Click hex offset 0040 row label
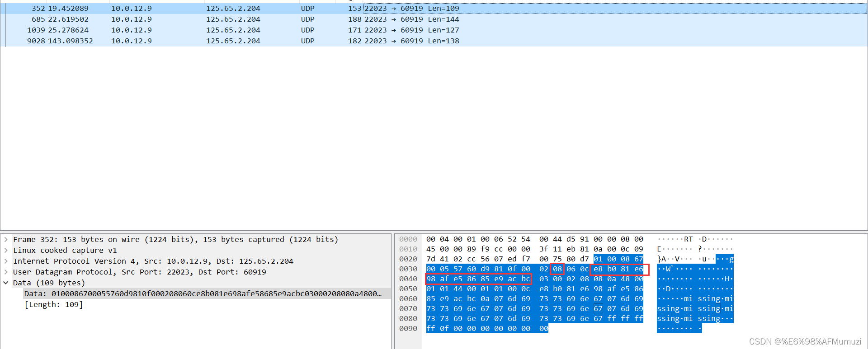The width and height of the screenshot is (868, 349). (x=408, y=279)
